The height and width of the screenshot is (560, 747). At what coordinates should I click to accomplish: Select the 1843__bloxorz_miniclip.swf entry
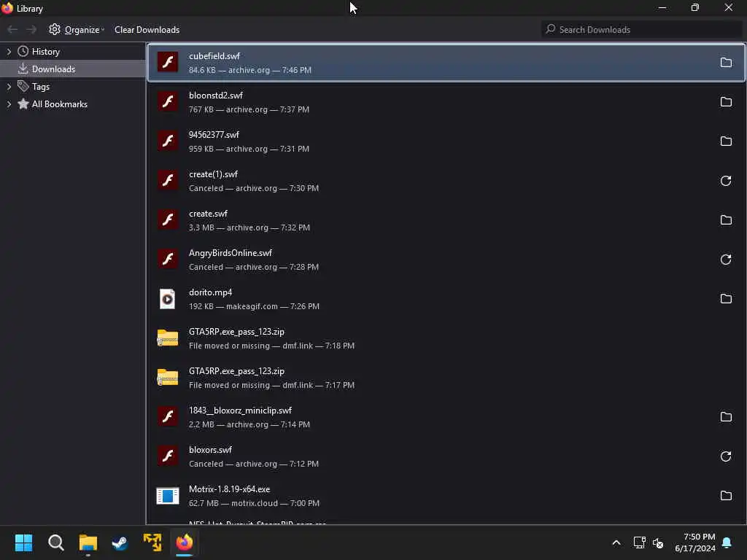[x=446, y=417]
